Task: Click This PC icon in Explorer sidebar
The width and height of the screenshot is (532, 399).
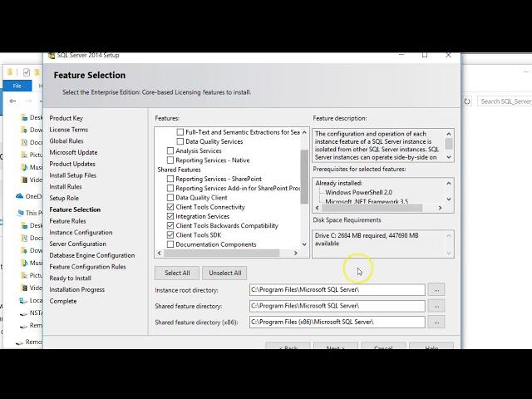Action: (x=20, y=213)
